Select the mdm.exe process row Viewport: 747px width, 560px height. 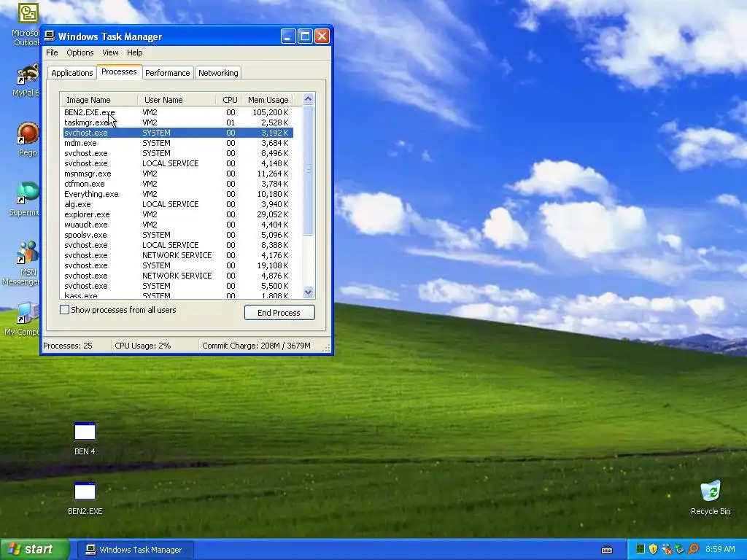[x=178, y=143]
